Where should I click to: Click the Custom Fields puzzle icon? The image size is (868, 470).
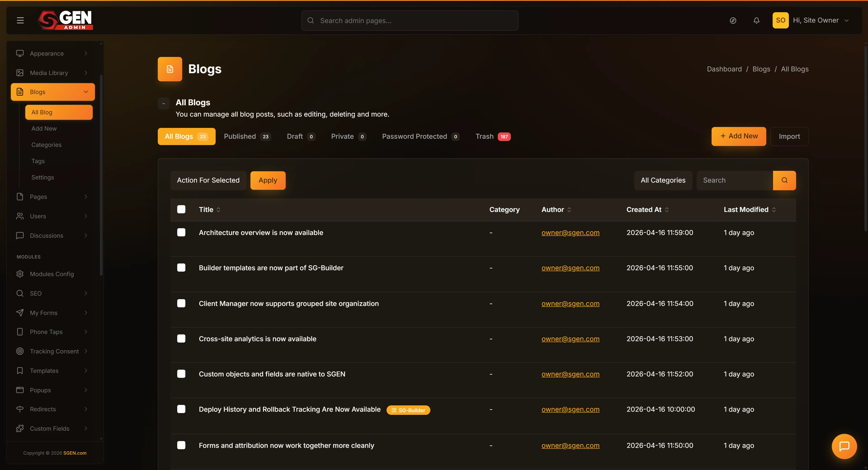(20, 428)
